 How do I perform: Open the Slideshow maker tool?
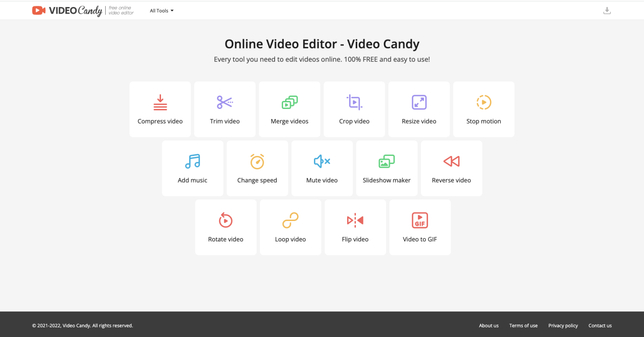pyautogui.click(x=387, y=168)
